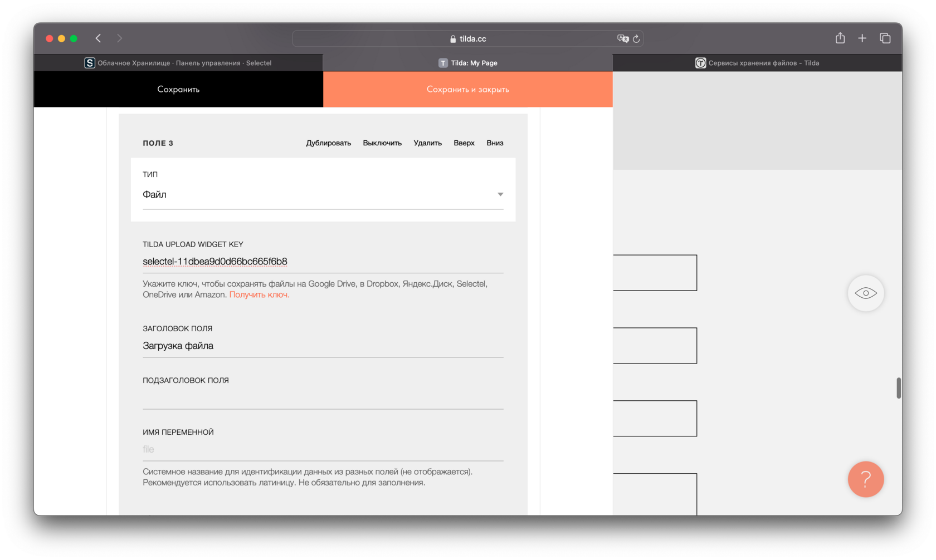Add a new tab with the plus icon
This screenshot has height=560, width=936.
click(862, 38)
